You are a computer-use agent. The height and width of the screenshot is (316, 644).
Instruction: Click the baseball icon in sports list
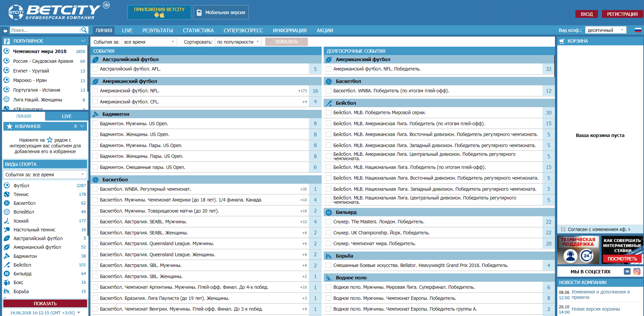(6, 265)
